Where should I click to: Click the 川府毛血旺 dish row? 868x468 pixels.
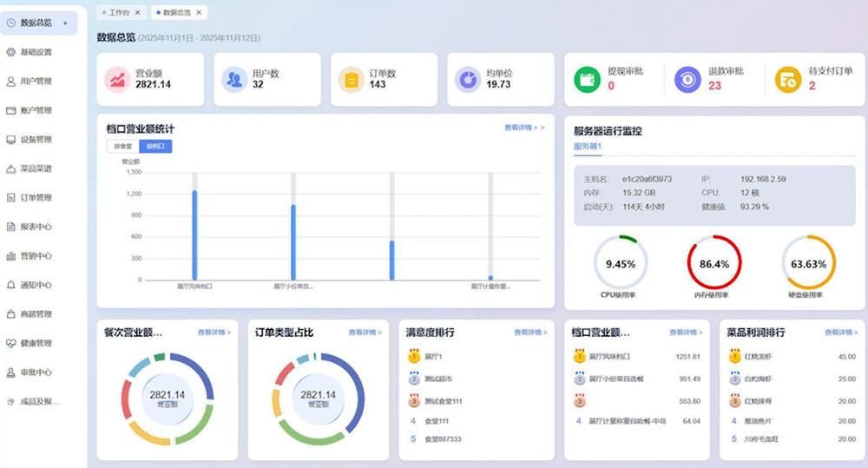pos(792,439)
